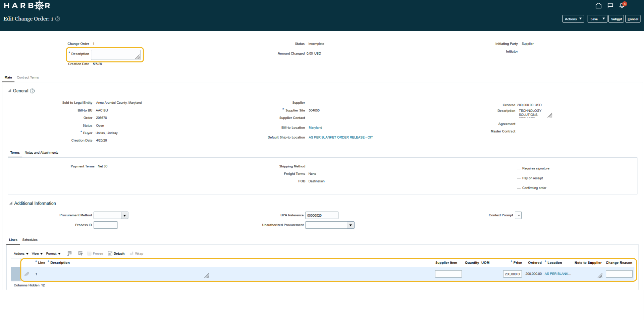Screen dimensions: 644x320
Task: Click the change order Description resize grip
Action: click(x=138, y=57)
